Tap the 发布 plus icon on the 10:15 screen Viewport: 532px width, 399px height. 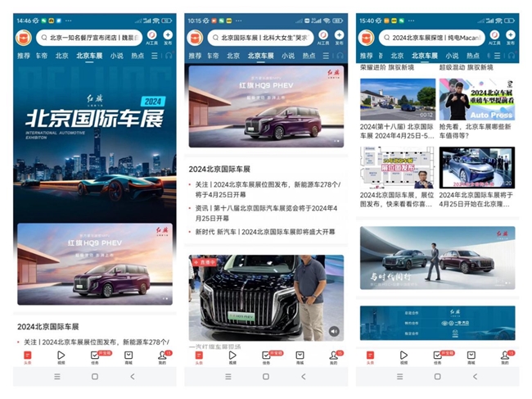click(339, 38)
